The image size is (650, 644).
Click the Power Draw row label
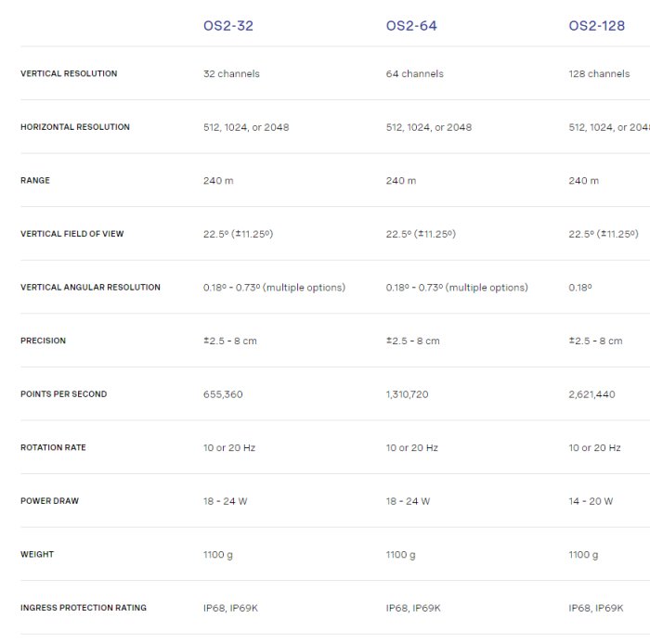[x=49, y=501]
